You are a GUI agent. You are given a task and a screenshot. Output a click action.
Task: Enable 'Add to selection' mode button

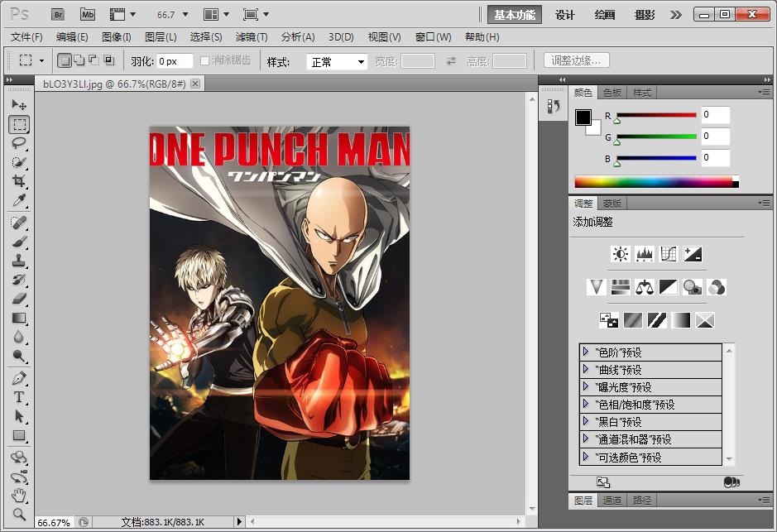[79, 60]
